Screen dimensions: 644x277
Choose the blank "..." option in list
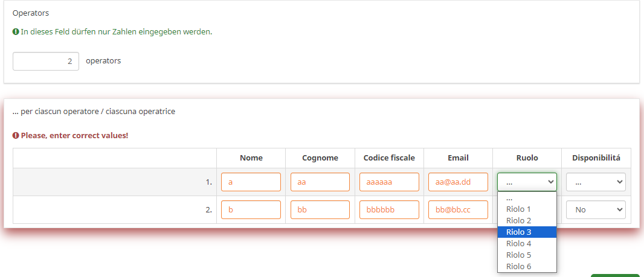(510, 198)
